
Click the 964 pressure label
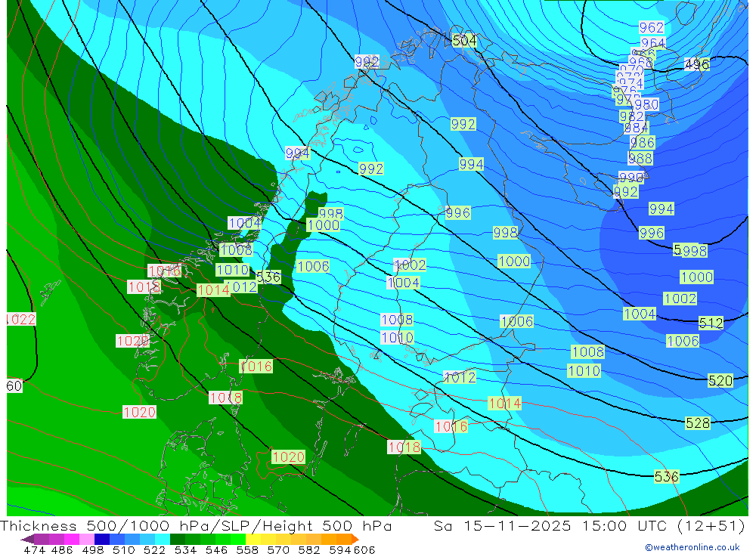(653, 43)
